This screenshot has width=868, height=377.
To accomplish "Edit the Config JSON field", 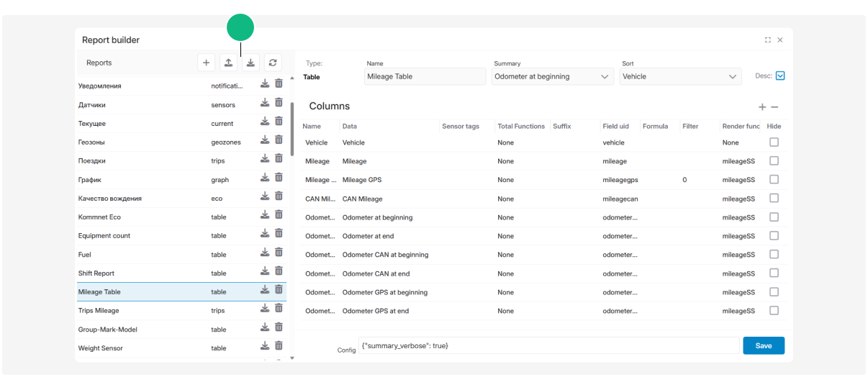I will [x=548, y=345].
